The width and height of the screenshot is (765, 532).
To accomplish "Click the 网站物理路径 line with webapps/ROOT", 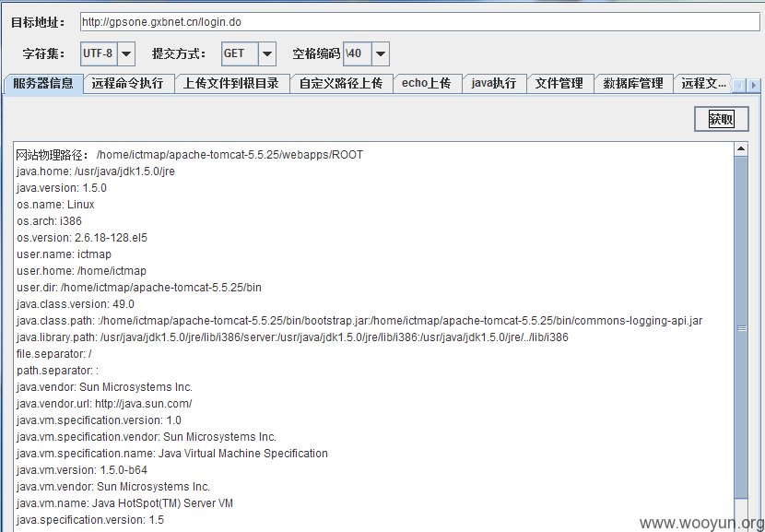I will coord(190,155).
